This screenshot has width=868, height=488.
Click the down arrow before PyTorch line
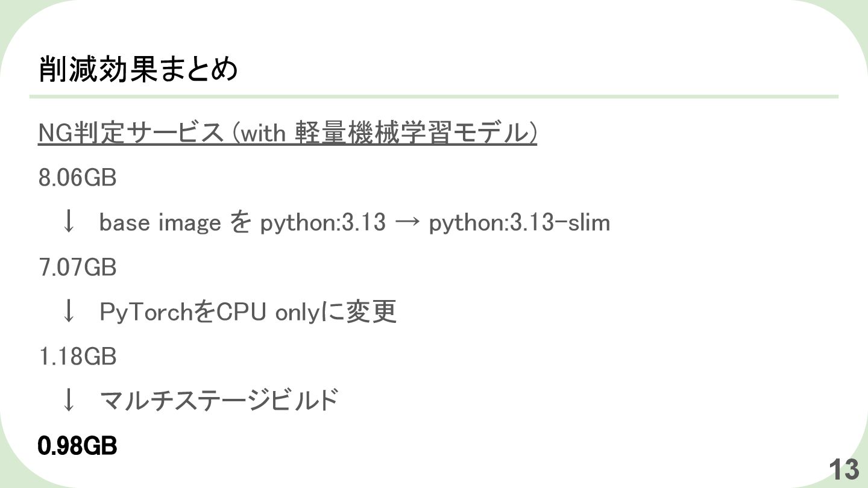(69, 311)
